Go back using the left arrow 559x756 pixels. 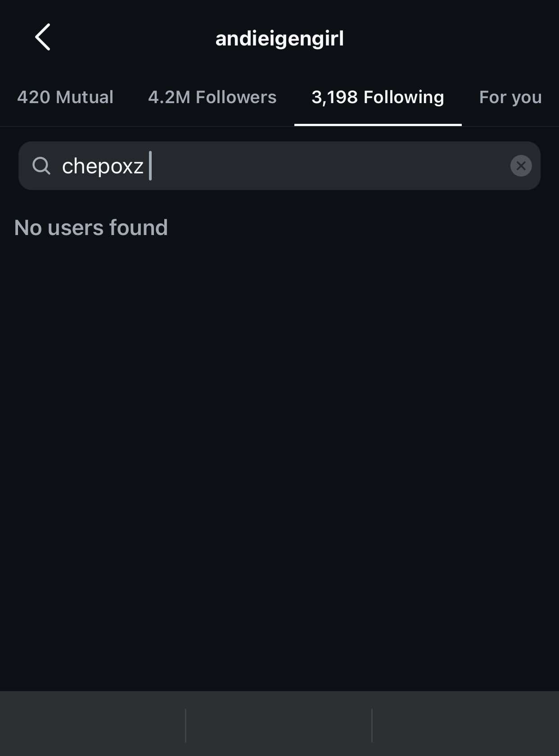(x=43, y=37)
